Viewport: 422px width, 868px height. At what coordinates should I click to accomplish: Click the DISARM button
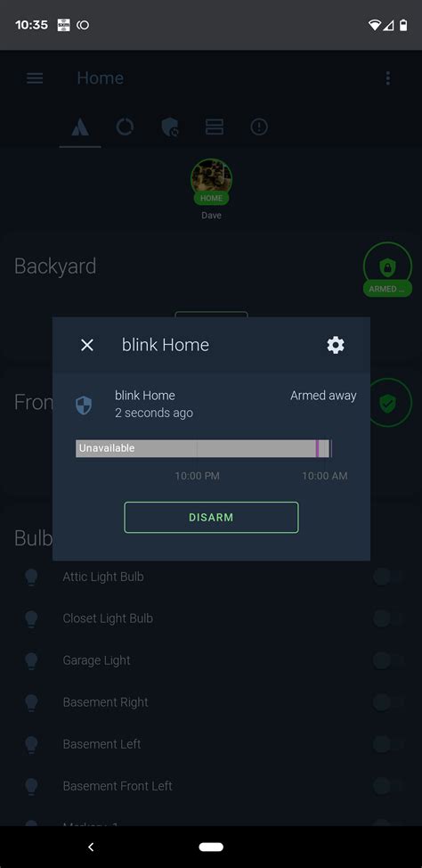(211, 518)
